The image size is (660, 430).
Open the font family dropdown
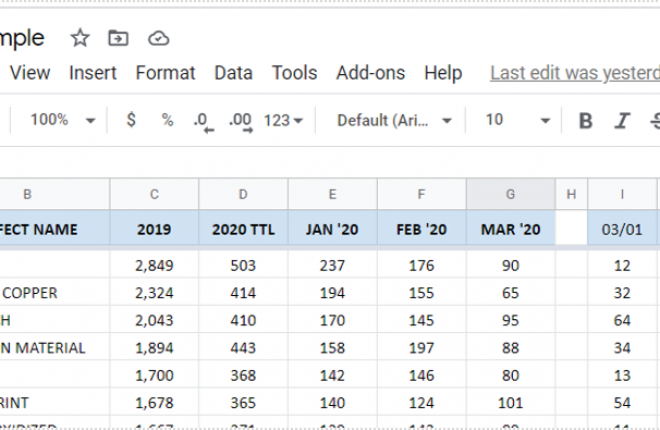394,121
